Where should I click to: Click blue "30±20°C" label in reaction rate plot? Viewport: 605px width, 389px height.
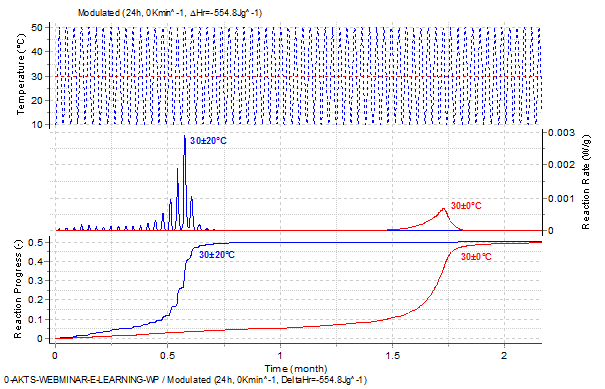pyautogui.click(x=208, y=141)
